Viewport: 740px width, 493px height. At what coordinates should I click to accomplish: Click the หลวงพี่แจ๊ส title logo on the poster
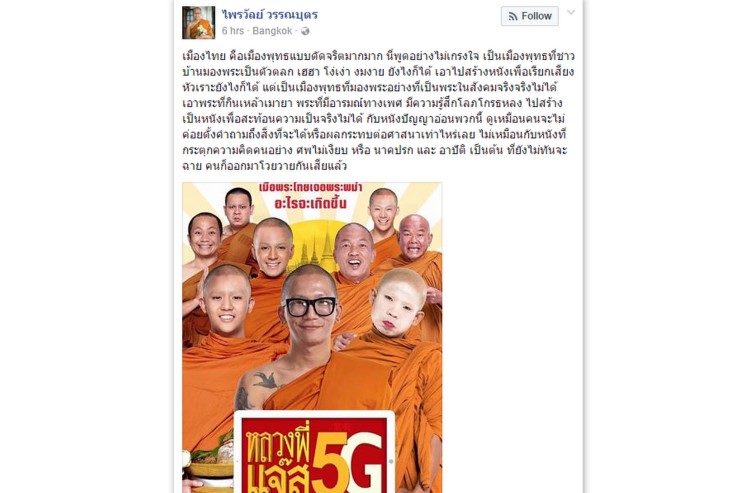point(276,459)
